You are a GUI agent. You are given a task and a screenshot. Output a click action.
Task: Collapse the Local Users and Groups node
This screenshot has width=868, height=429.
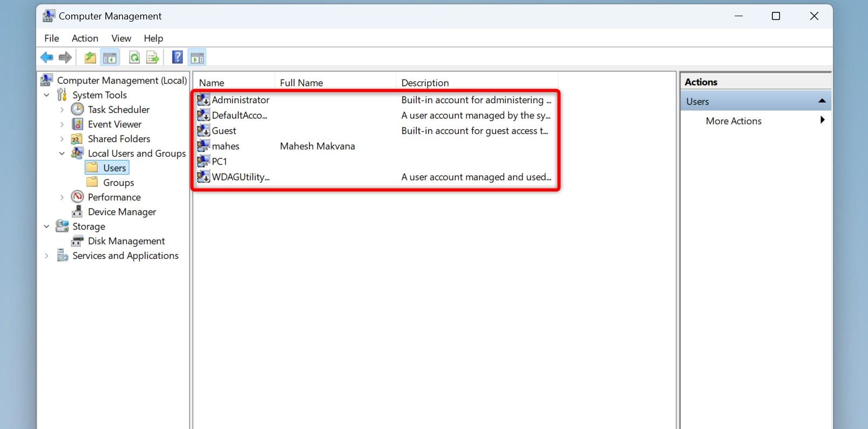[x=62, y=153]
